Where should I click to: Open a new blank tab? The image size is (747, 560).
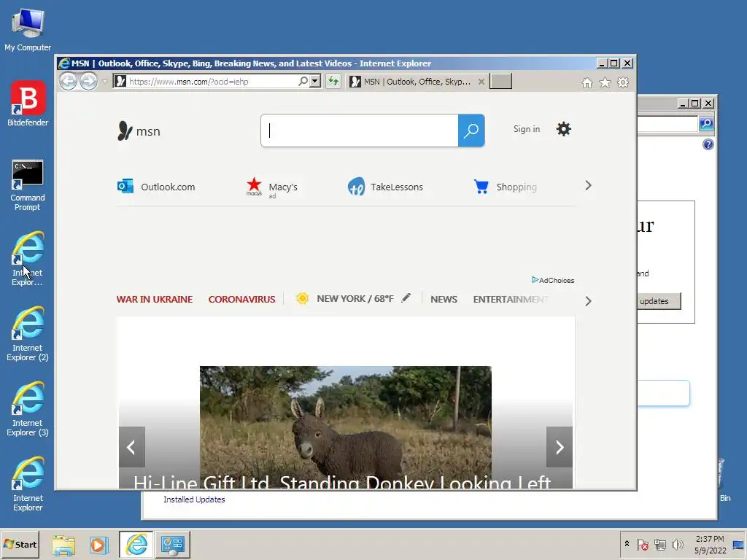click(x=500, y=82)
